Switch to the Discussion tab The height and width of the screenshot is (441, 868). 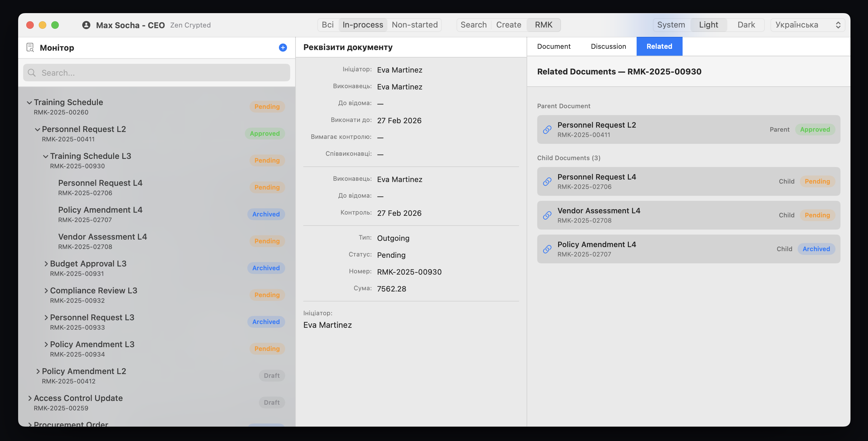(608, 47)
